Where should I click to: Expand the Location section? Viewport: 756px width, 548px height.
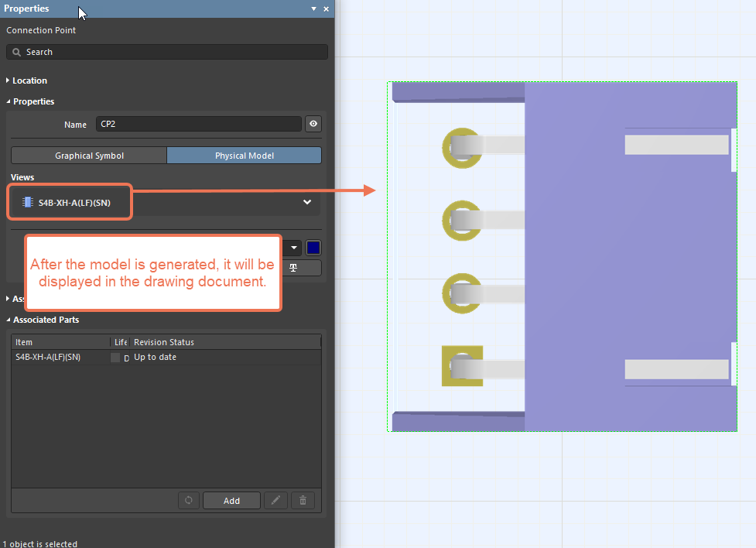click(x=9, y=80)
